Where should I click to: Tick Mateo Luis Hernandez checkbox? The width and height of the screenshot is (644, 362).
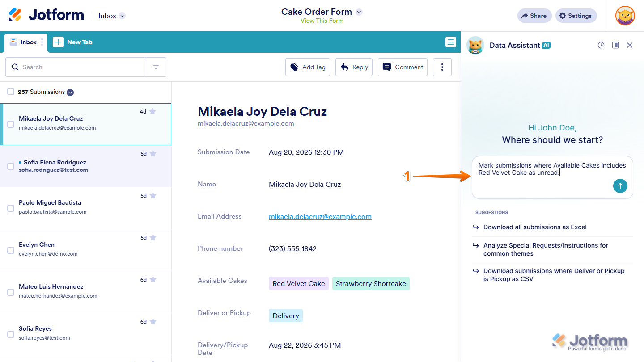pyautogui.click(x=11, y=292)
